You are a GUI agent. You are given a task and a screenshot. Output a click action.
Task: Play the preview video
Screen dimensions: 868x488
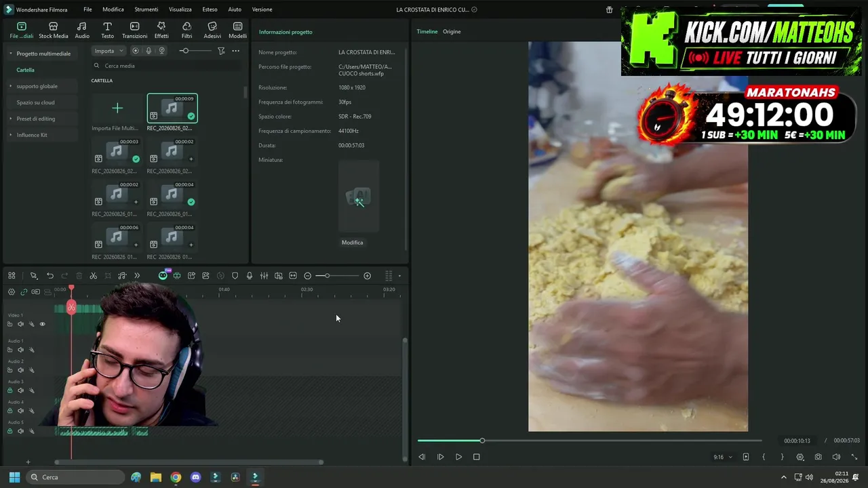(458, 457)
